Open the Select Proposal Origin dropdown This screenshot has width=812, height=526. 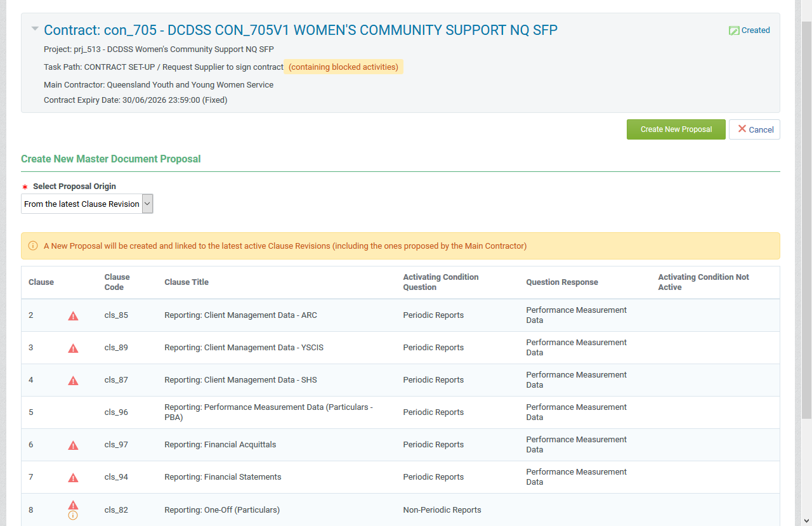click(x=87, y=204)
